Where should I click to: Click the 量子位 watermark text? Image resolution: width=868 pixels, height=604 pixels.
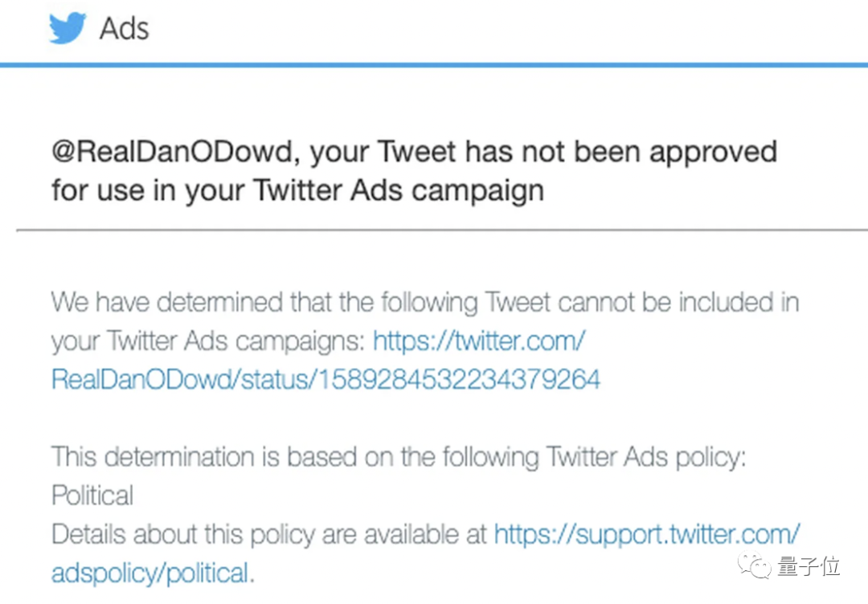(x=809, y=566)
